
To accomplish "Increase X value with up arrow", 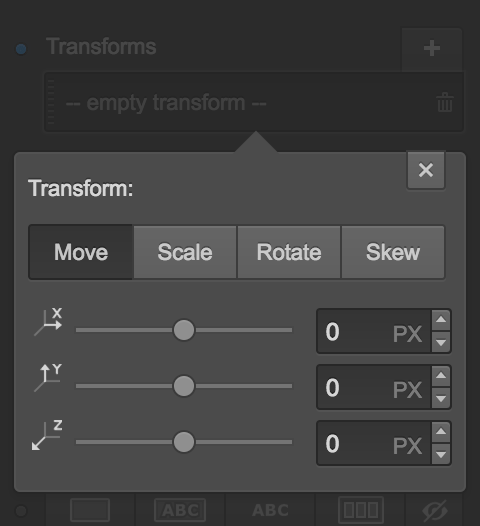I will click(x=441, y=320).
